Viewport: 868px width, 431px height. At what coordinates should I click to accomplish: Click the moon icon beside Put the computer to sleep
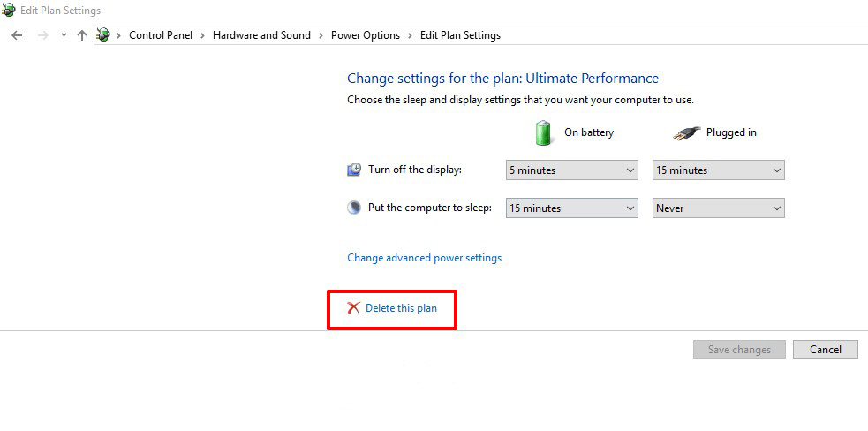[354, 208]
